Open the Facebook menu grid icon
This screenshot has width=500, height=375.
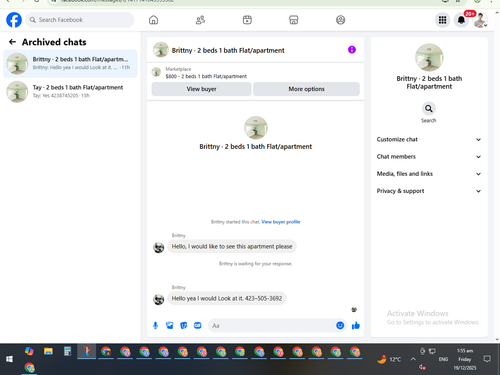pos(442,20)
